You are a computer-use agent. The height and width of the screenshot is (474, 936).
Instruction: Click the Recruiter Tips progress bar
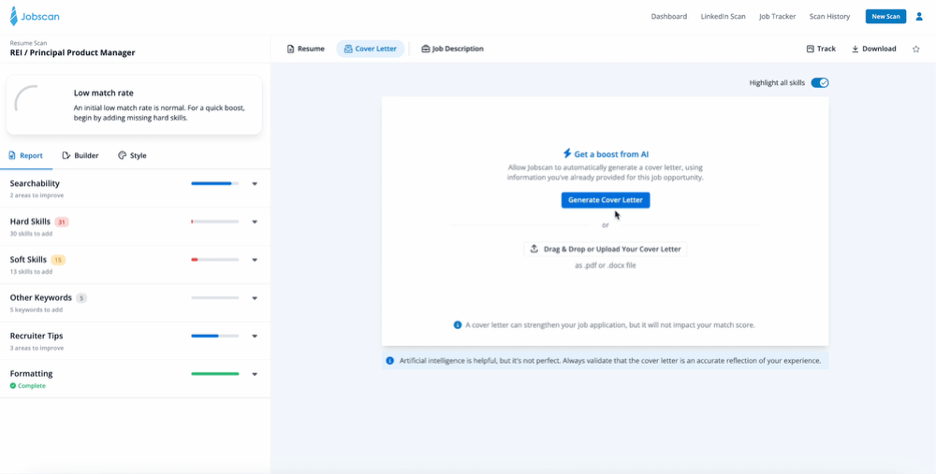click(215, 336)
